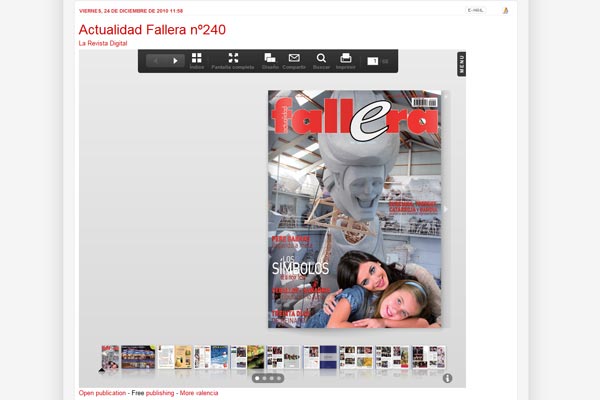Select the first thumbnail pagination dot
Screen dimensions: 600x400
256,379
